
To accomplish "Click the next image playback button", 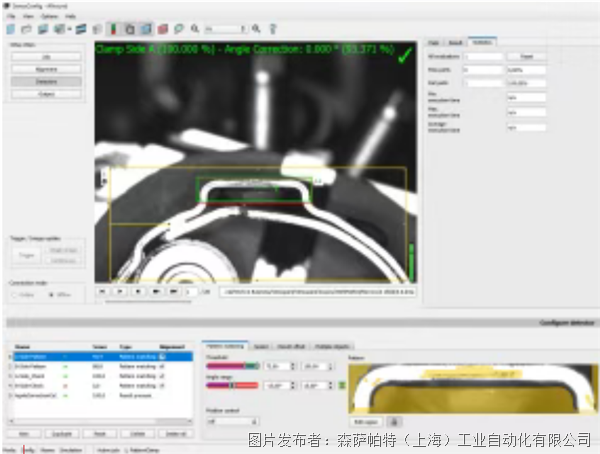I will point(156,291).
